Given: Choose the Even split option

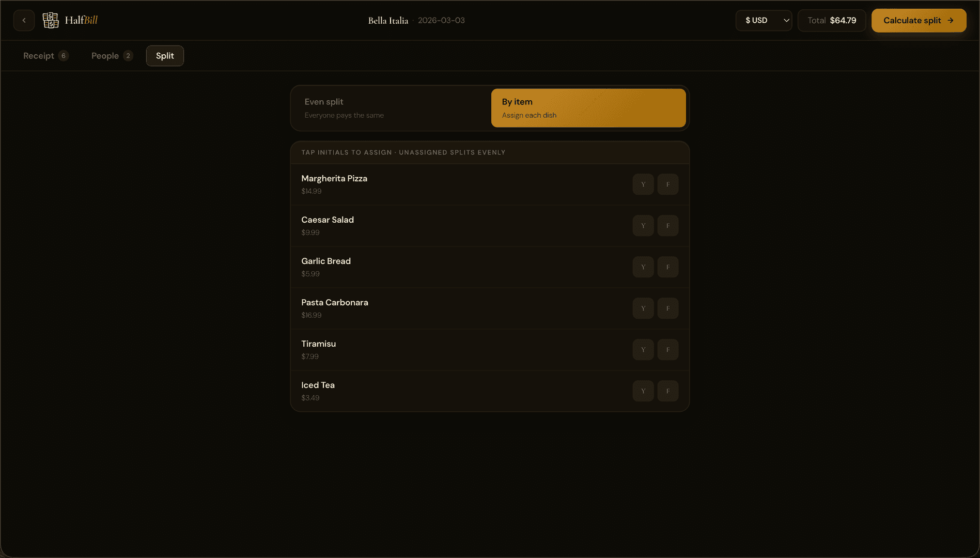Looking at the screenshot, I should click(x=391, y=108).
